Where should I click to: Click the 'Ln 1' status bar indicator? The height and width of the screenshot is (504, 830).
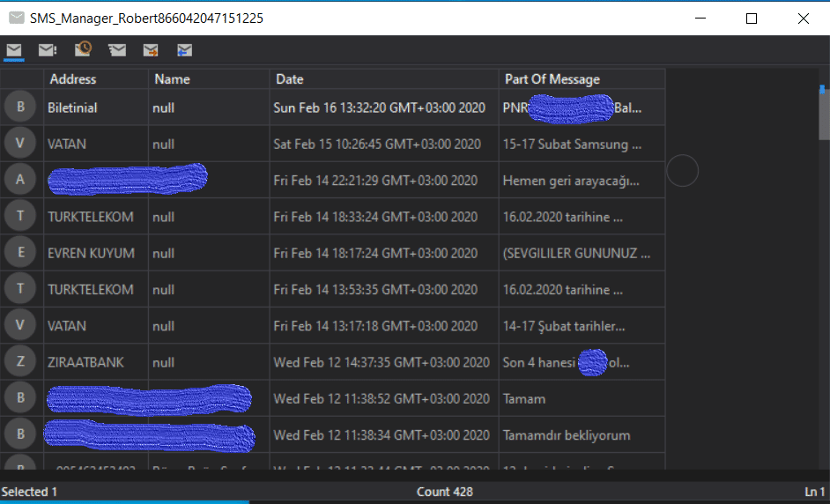[x=815, y=492]
